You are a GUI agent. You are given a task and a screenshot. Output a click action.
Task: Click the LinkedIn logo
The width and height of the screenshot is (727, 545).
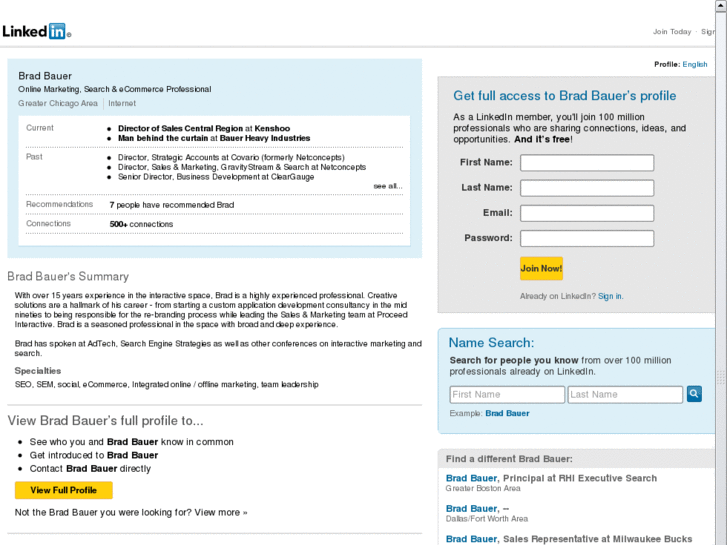[36, 32]
